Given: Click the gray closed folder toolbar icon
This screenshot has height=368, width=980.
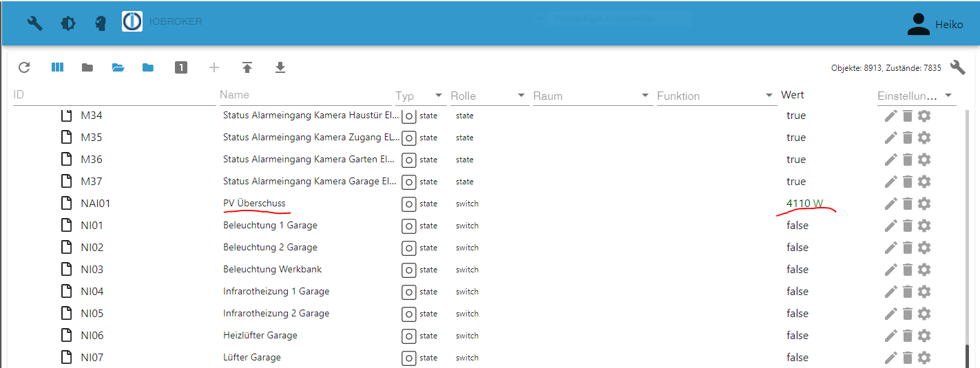Looking at the screenshot, I should click(87, 67).
